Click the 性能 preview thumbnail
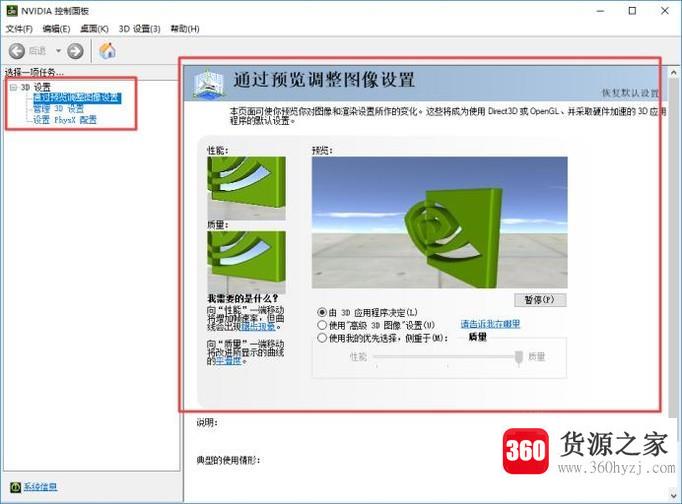682x504 pixels. point(247,188)
